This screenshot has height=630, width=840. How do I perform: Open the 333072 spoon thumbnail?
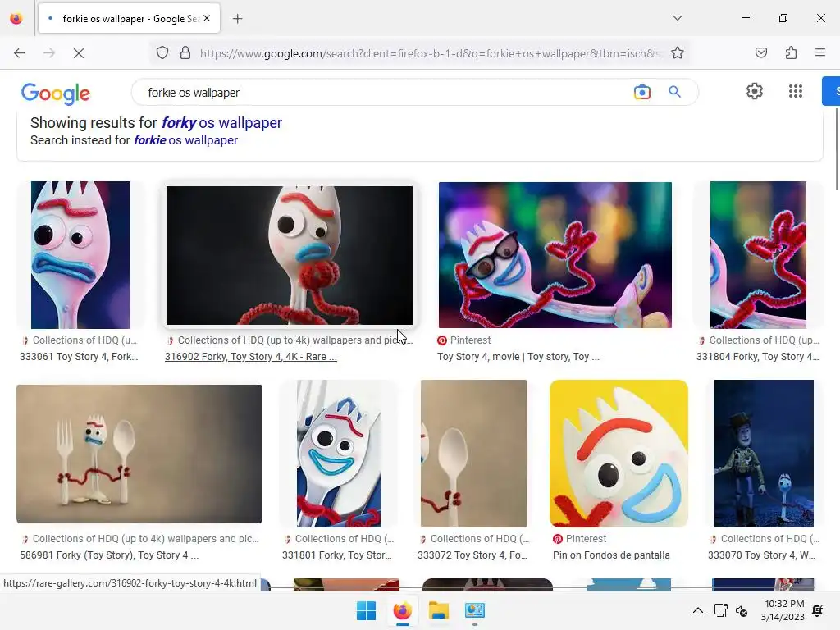(x=473, y=454)
